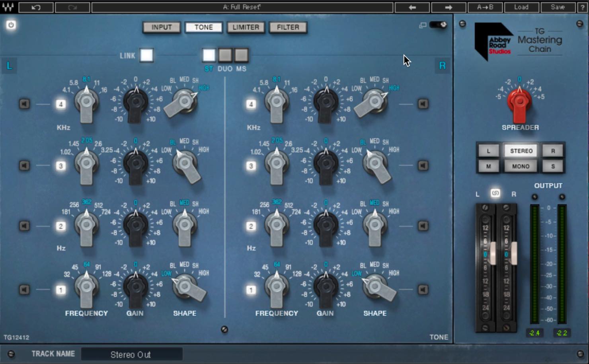Image resolution: width=589 pixels, height=364 pixels.
Task: Solo left channel band 4 speaker icon
Action: point(24,104)
